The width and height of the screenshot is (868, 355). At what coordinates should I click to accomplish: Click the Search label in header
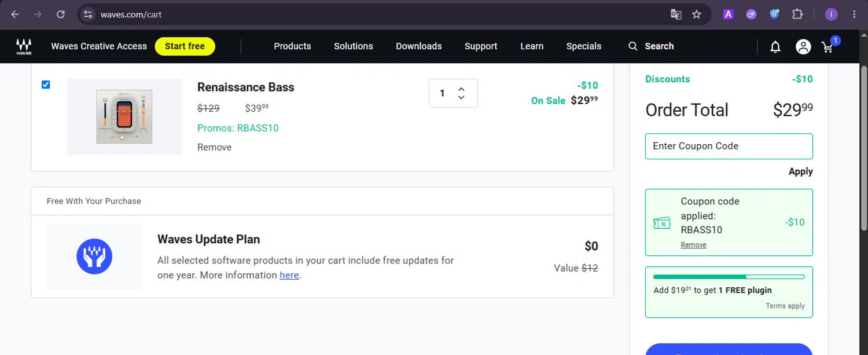pos(659,46)
